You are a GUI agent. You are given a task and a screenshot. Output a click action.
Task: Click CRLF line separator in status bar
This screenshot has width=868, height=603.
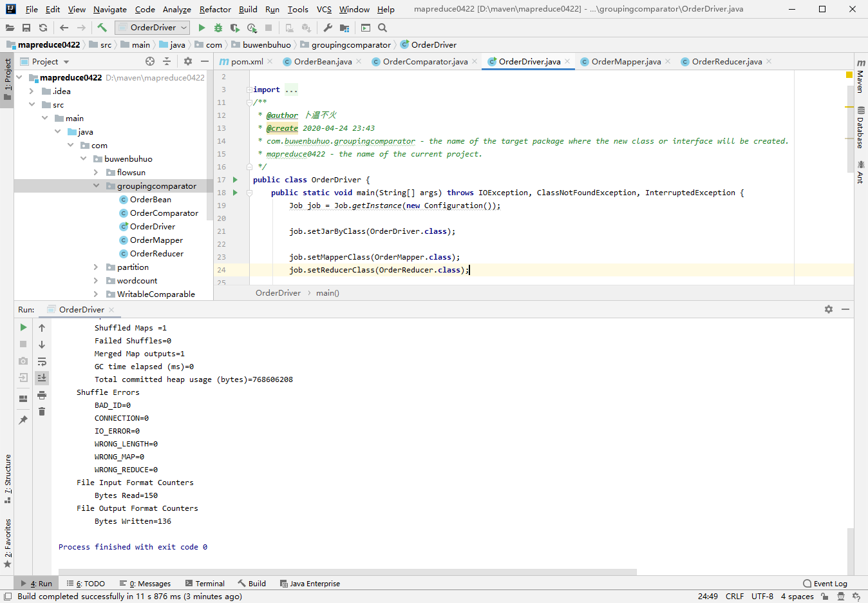click(x=735, y=597)
